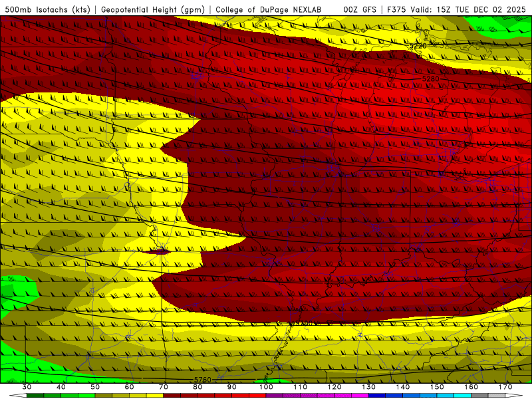Click the 150 value on the color scale
532x399 pixels.
[x=437, y=387]
